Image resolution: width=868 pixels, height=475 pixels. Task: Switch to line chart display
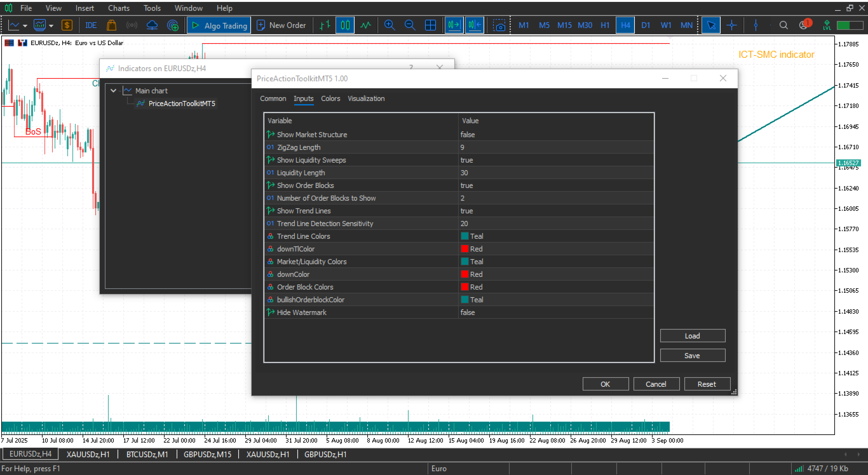coord(365,25)
